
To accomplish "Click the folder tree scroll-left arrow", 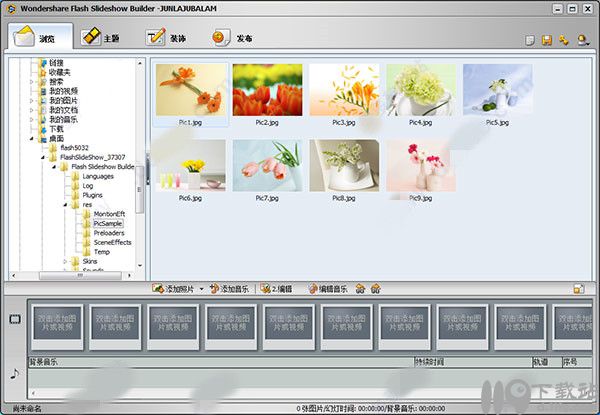I will click(x=14, y=275).
